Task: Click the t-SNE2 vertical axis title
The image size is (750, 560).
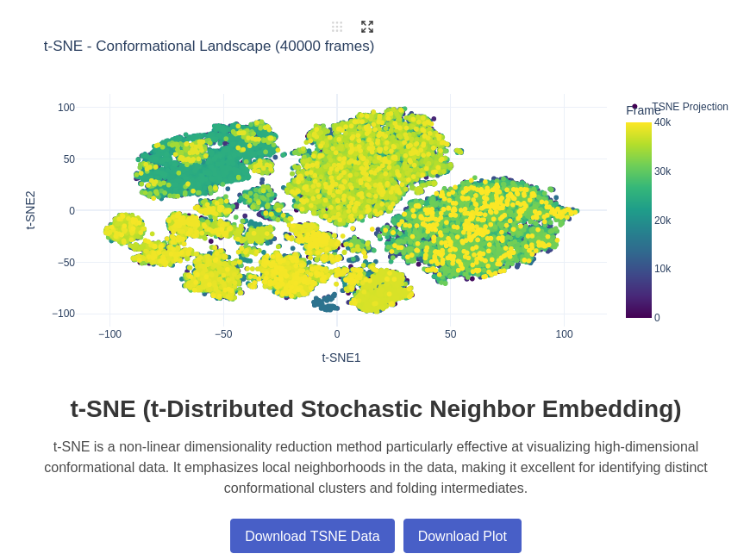Action: [x=31, y=210]
